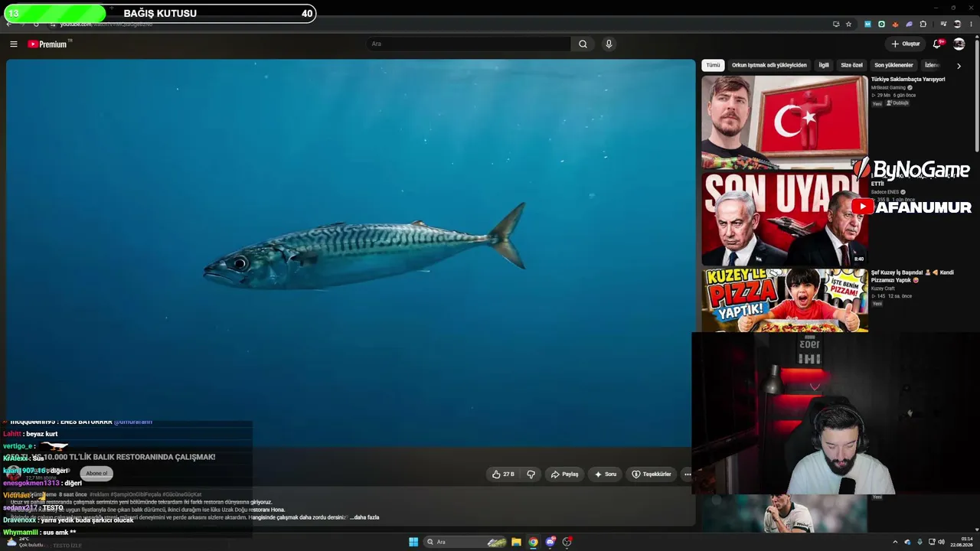Click the 'Teşekkürler' thanks button
The height and width of the screenshot is (551, 980).
(x=651, y=474)
